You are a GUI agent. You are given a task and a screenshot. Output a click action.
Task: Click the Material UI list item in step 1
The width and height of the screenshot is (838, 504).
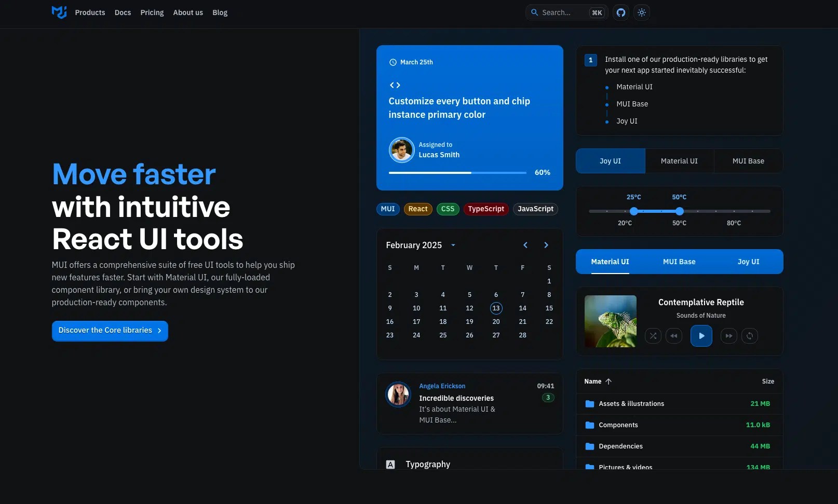click(634, 87)
